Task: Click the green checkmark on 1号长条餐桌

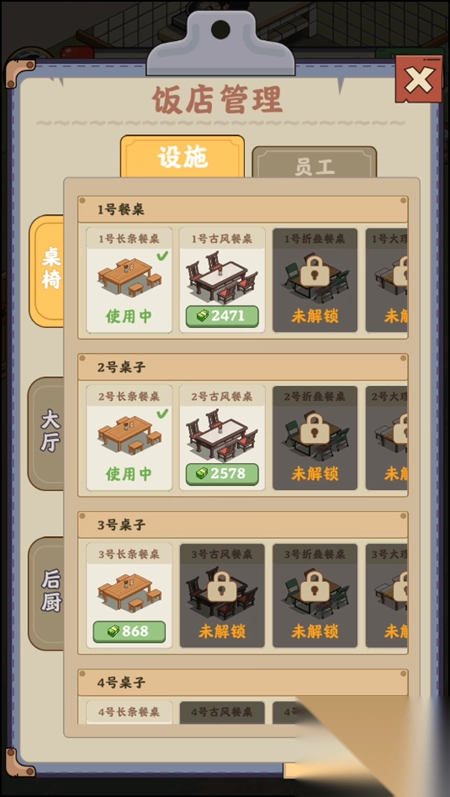Action: pos(162,256)
